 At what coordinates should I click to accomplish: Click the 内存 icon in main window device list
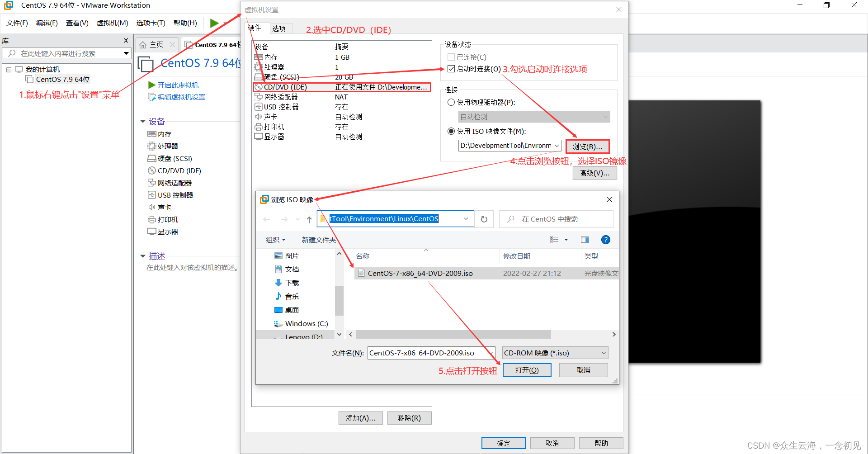152,134
